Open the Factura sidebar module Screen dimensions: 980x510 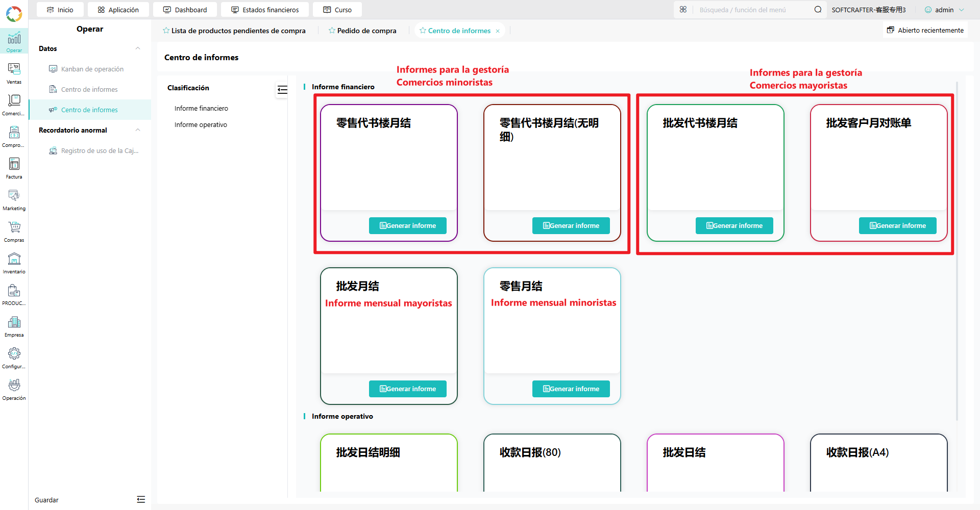click(x=14, y=168)
